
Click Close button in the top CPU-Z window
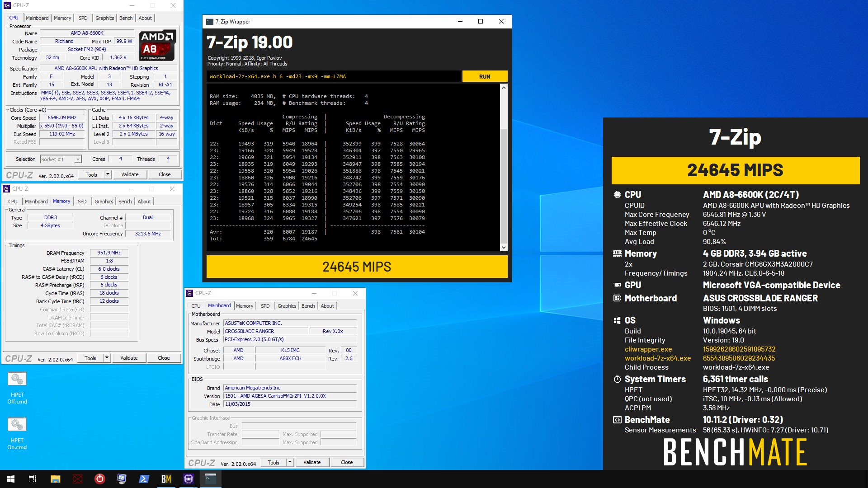165,174
